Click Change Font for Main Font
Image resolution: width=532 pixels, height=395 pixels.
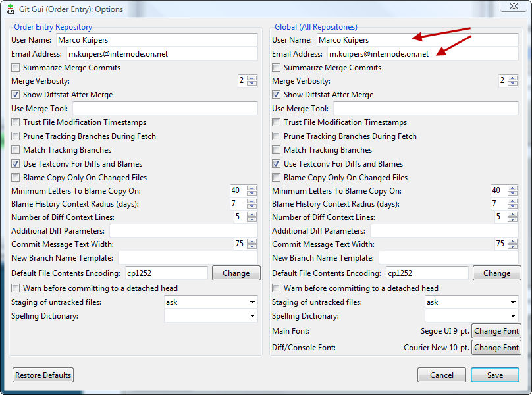(496, 331)
